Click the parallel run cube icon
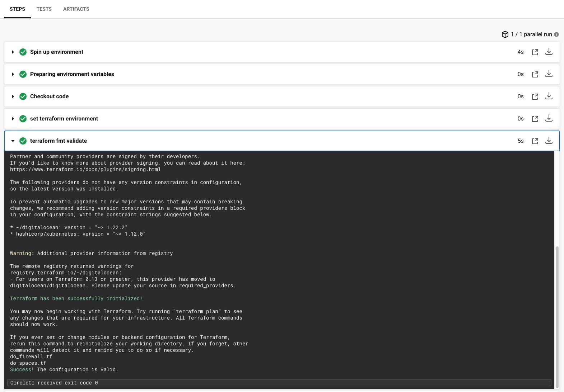This screenshot has height=392, width=564. click(505, 34)
